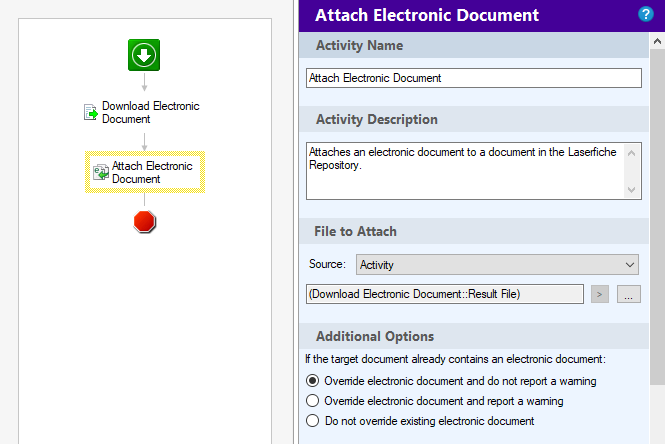The width and height of the screenshot is (665, 444).
Task: Select the red stop end icon
Action: click(144, 222)
